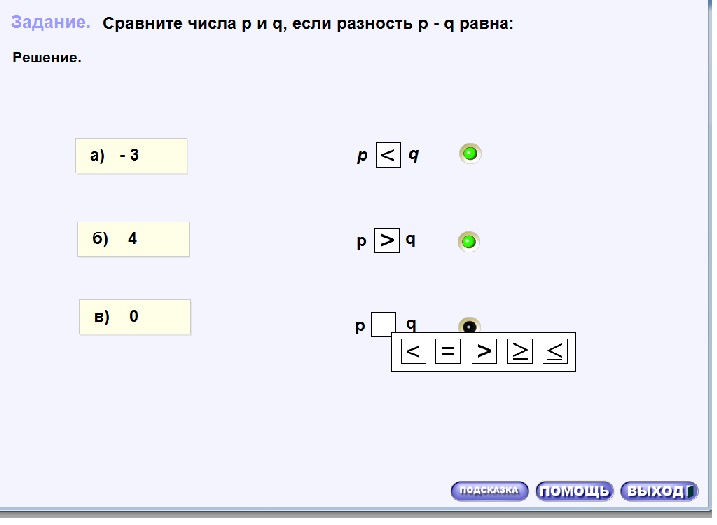Select the box labeled а) - 3
This screenshot has width=717, height=525.
(x=131, y=156)
